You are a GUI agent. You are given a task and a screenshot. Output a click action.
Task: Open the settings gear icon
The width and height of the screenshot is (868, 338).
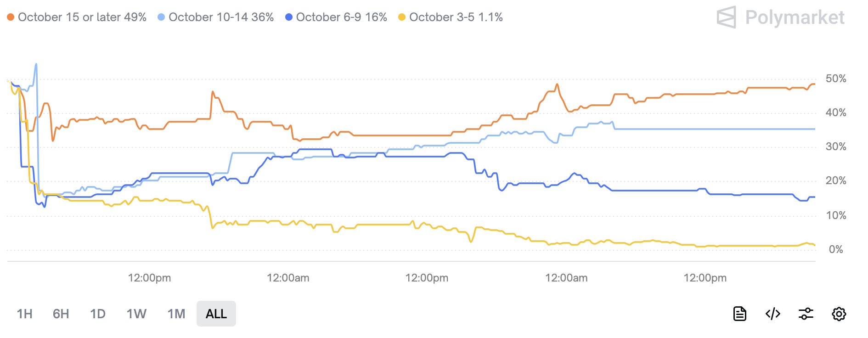tap(839, 314)
